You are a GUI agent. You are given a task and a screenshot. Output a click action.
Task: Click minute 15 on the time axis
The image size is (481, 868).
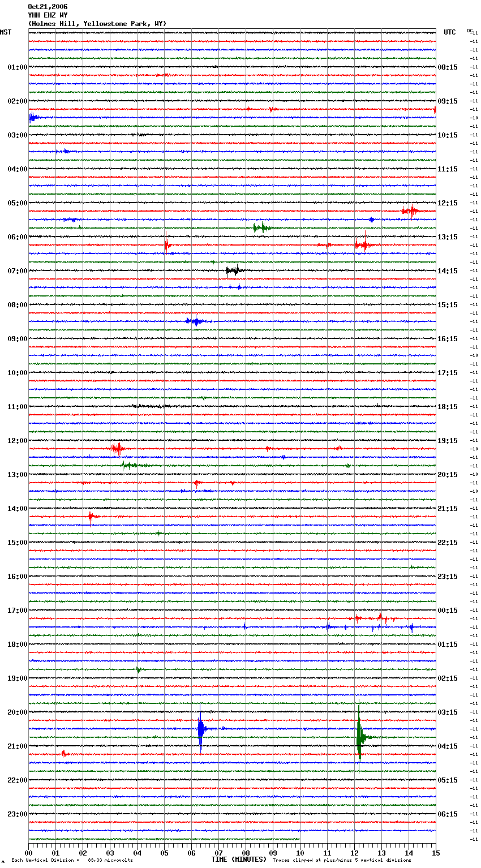tap(436, 853)
